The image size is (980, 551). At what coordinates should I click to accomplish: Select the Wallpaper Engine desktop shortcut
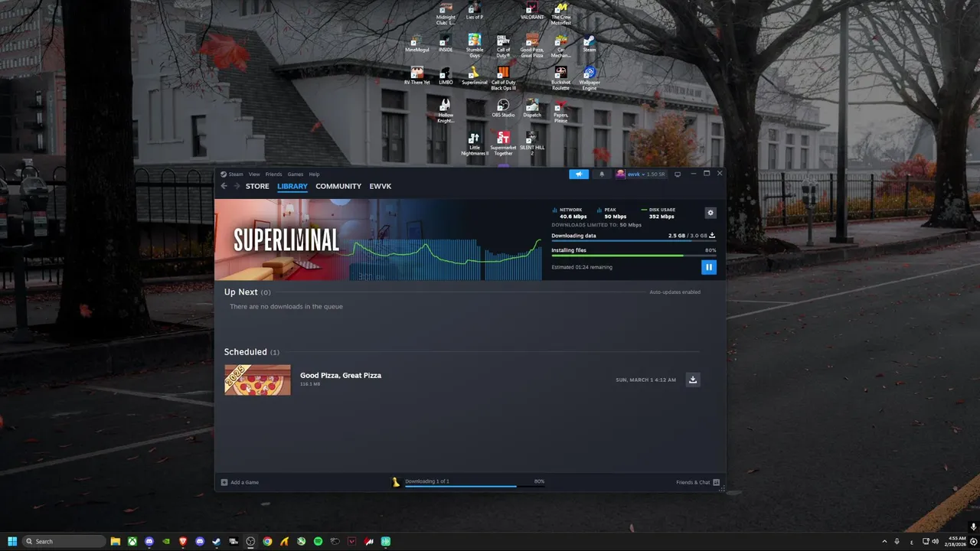(589, 78)
